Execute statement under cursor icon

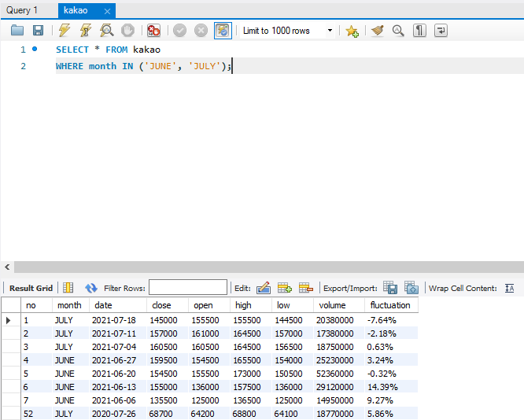(x=86, y=31)
